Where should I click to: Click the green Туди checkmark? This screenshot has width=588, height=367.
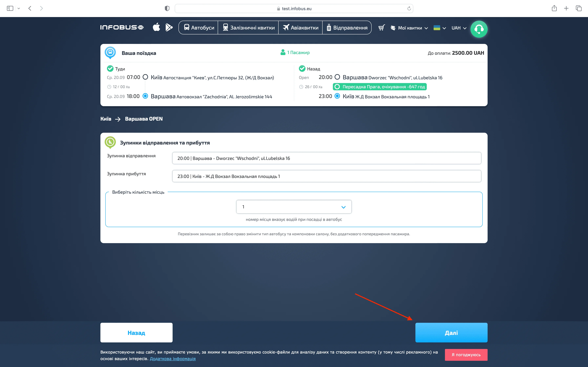[x=110, y=69]
